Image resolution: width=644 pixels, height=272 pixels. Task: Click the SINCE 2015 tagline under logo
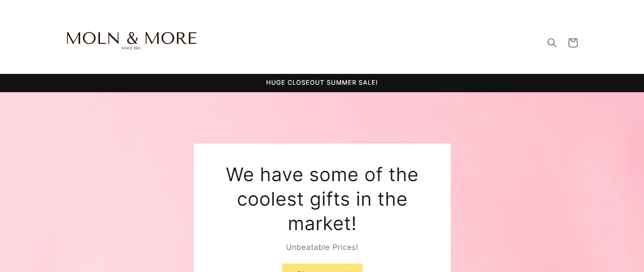tap(131, 48)
